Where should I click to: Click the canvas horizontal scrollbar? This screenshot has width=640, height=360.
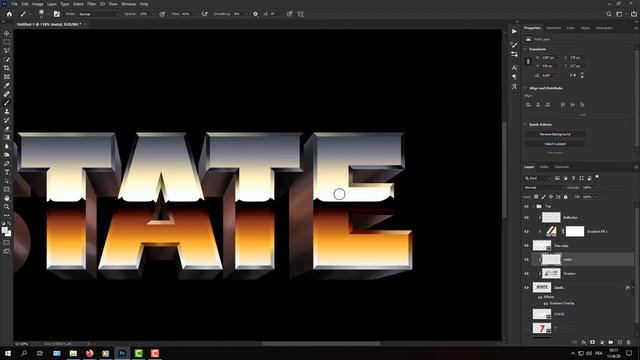[321, 344]
